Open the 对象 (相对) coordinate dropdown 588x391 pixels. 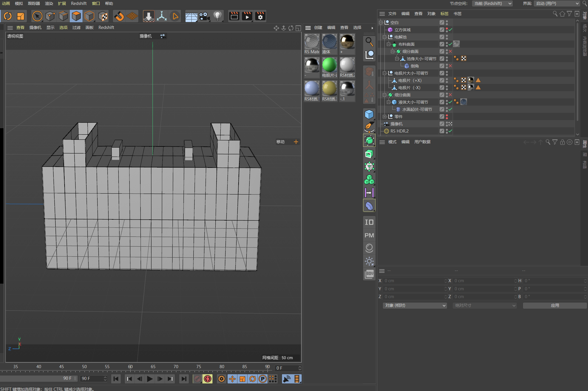tap(415, 305)
